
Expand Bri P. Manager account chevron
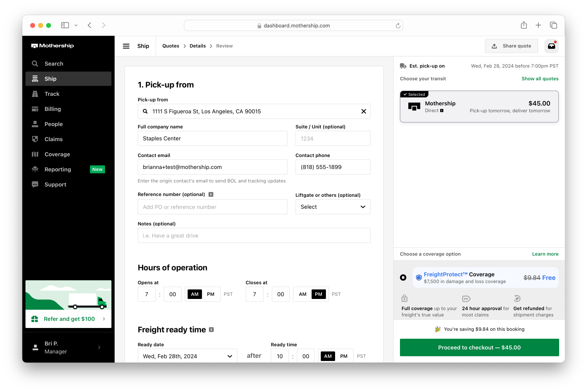click(99, 347)
